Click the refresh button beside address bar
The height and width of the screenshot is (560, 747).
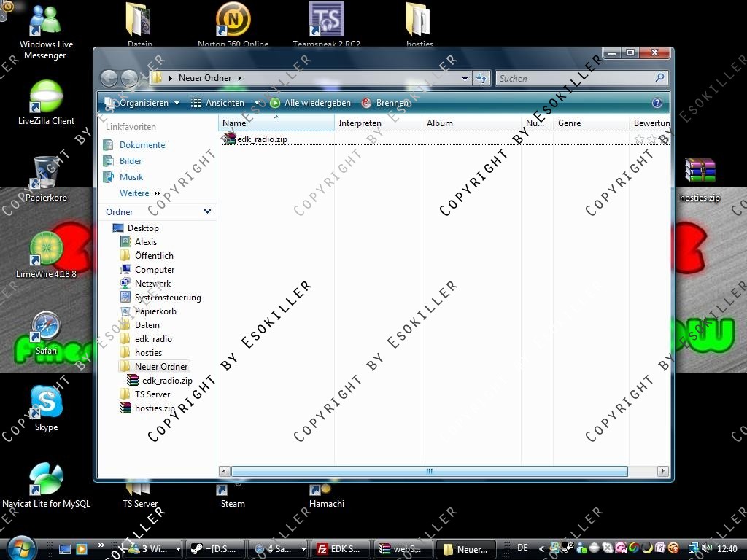(x=481, y=78)
